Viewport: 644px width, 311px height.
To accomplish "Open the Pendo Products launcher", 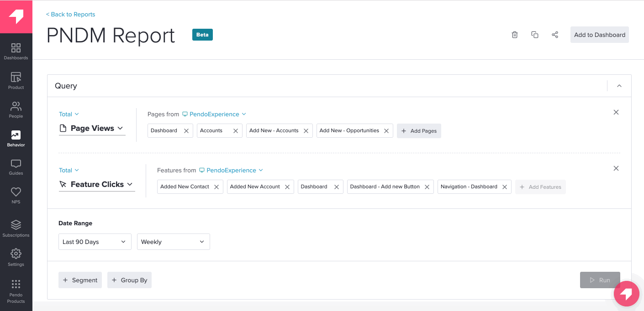I will [x=16, y=291].
